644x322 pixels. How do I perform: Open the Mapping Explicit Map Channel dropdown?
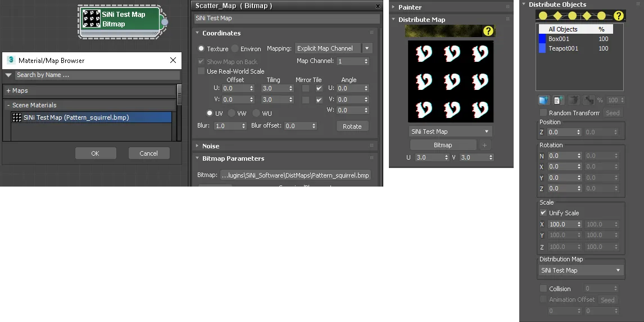333,48
